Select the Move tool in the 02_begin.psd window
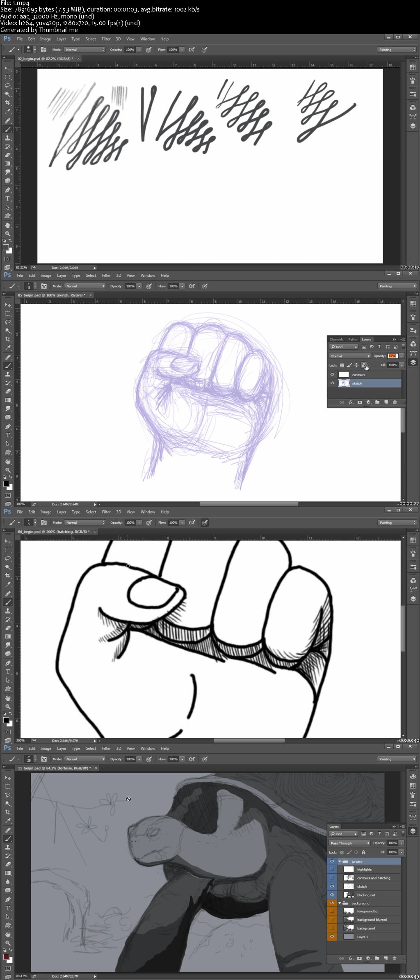 (x=7, y=69)
